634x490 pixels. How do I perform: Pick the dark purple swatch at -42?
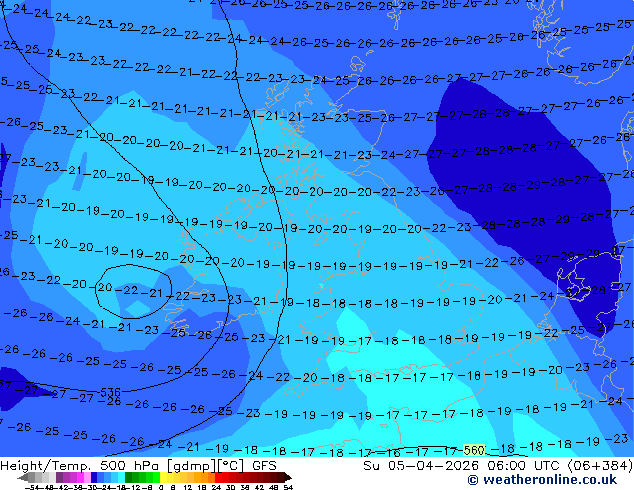[x=59, y=477]
